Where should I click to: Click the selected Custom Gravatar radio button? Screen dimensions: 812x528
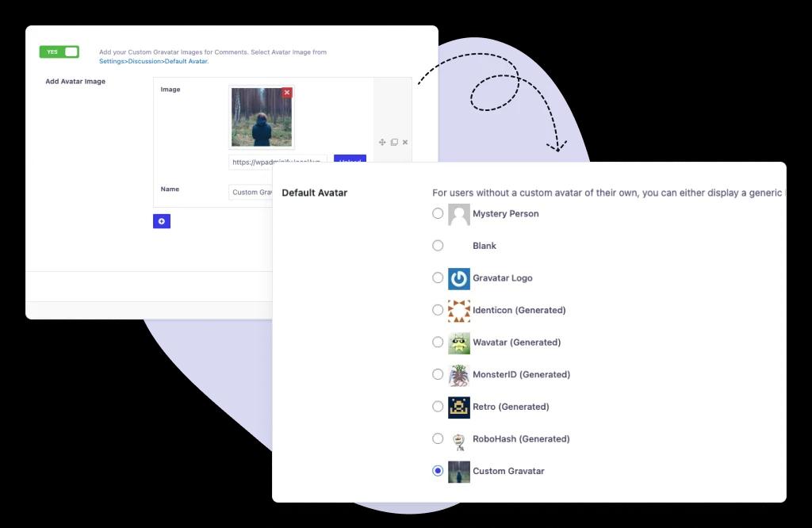click(x=438, y=471)
